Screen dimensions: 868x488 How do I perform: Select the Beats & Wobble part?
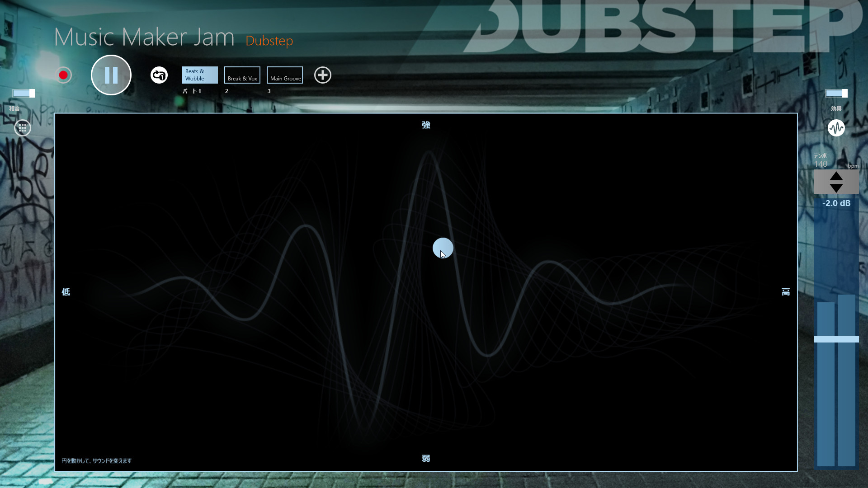click(199, 75)
